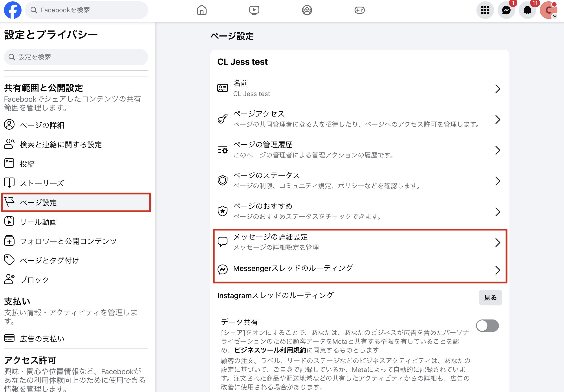The width and height of the screenshot is (564, 392).
Task: Click the ページとタグ付け tag icon
Action: pyautogui.click(x=9, y=260)
